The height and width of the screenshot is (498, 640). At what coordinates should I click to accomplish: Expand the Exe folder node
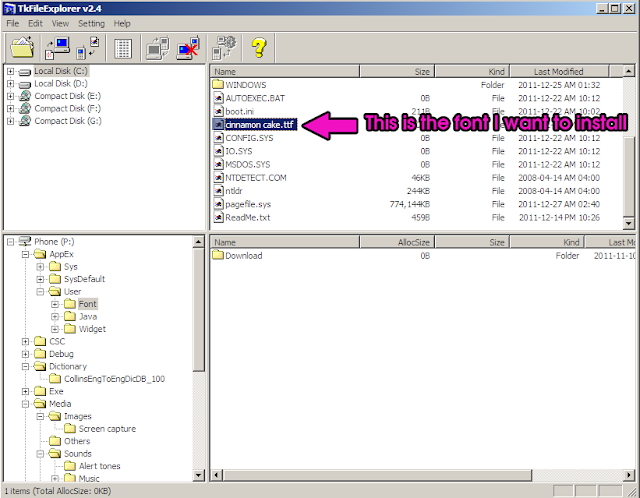click(x=25, y=391)
